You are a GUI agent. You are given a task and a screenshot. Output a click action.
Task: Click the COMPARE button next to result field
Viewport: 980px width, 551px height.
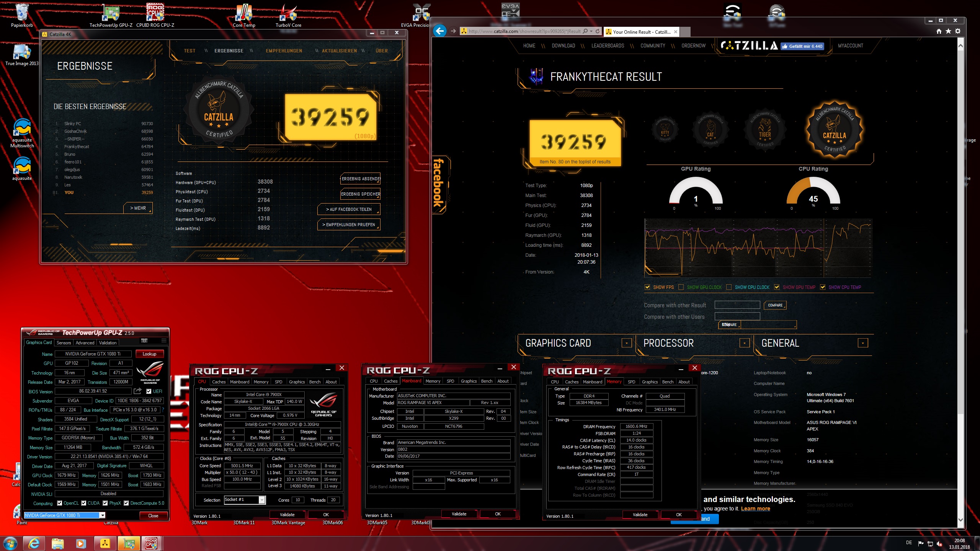pos(775,305)
